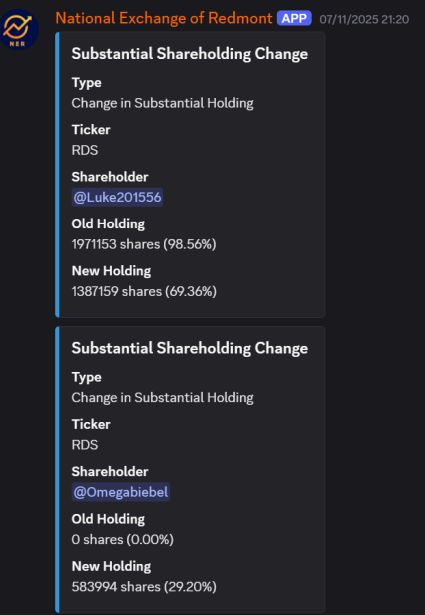Click the 07/11/2025 21:20 message timestamp
Screen dimensions: 425x615
(x=364, y=19)
